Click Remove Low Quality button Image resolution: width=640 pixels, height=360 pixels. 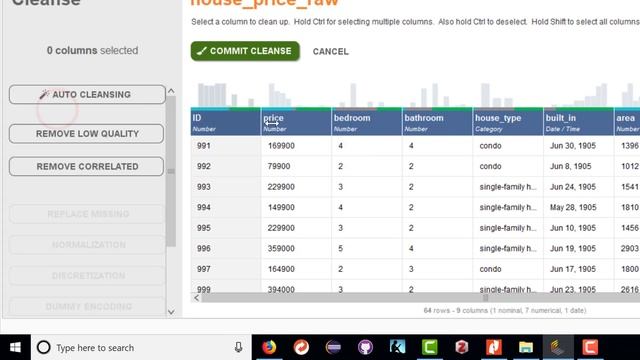pyautogui.click(x=87, y=133)
